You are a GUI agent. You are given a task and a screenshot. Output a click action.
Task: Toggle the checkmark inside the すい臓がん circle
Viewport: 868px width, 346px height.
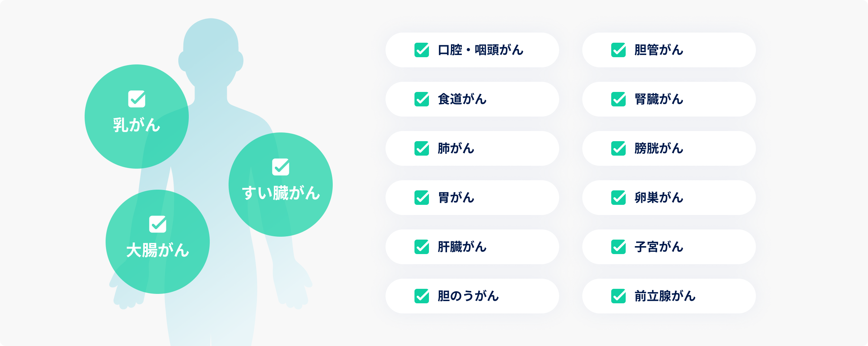click(281, 167)
